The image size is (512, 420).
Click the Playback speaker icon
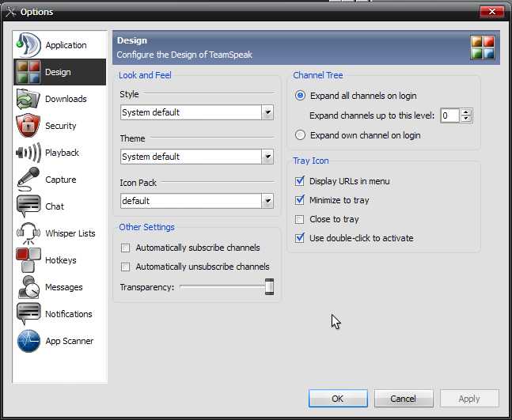coord(28,153)
